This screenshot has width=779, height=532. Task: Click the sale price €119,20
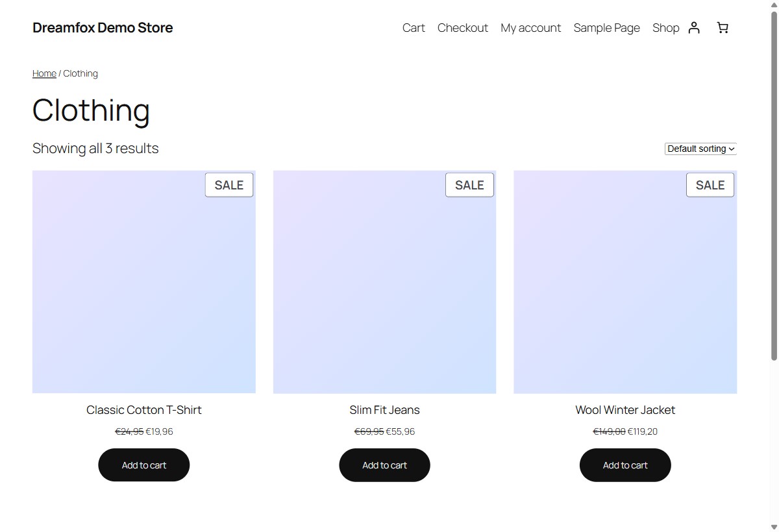643,431
